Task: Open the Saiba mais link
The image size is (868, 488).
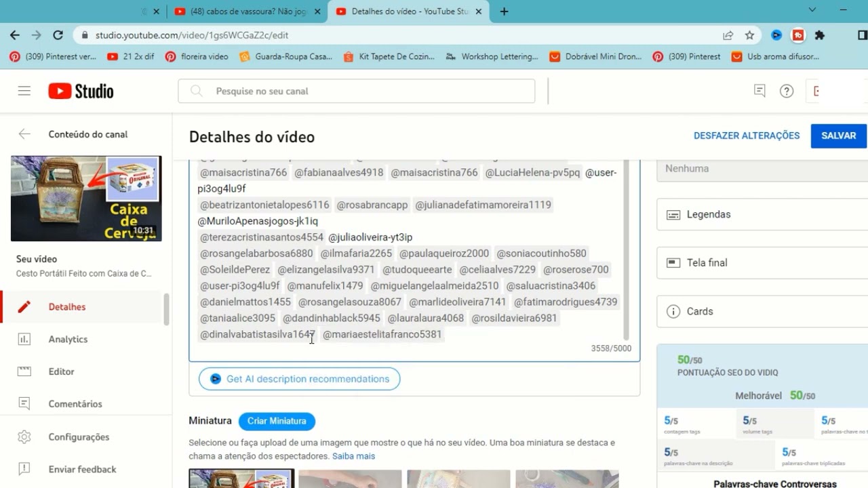Action: point(353,456)
